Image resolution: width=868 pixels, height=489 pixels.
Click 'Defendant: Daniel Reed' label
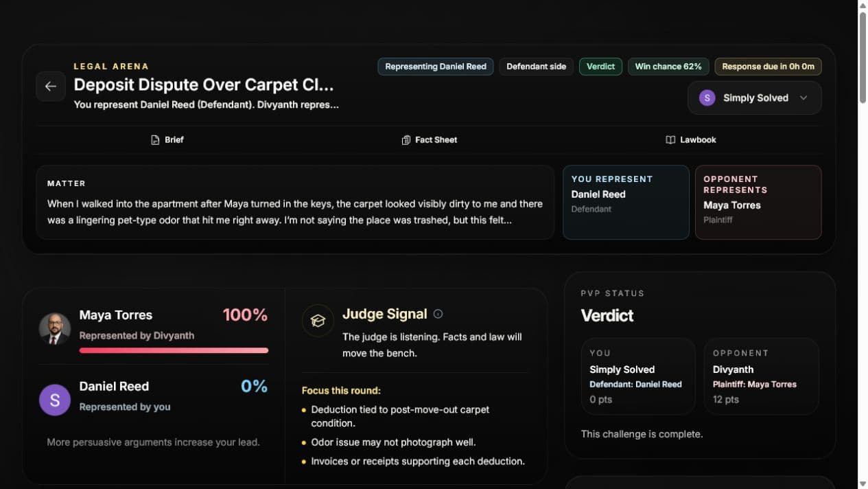tap(636, 385)
